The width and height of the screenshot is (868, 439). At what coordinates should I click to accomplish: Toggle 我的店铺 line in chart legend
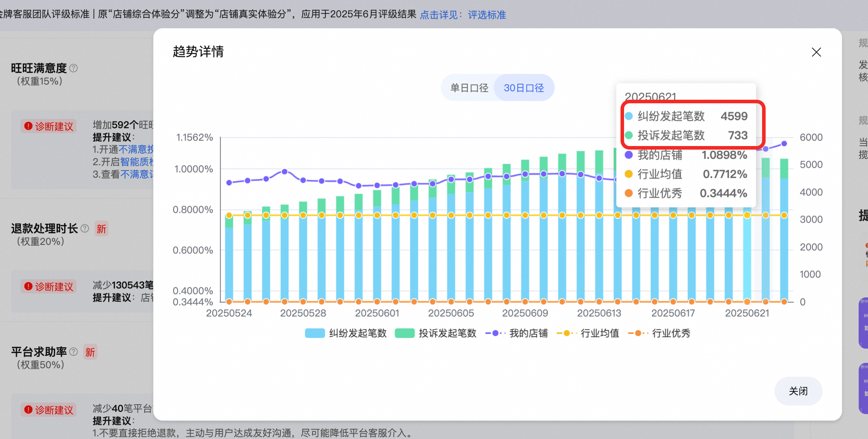click(516, 333)
